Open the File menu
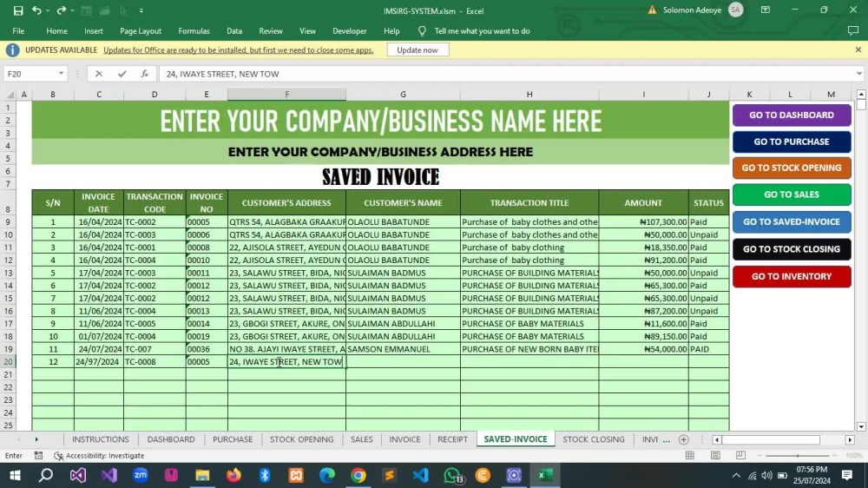Image resolution: width=868 pixels, height=488 pixels. click(x=18, y=31)
